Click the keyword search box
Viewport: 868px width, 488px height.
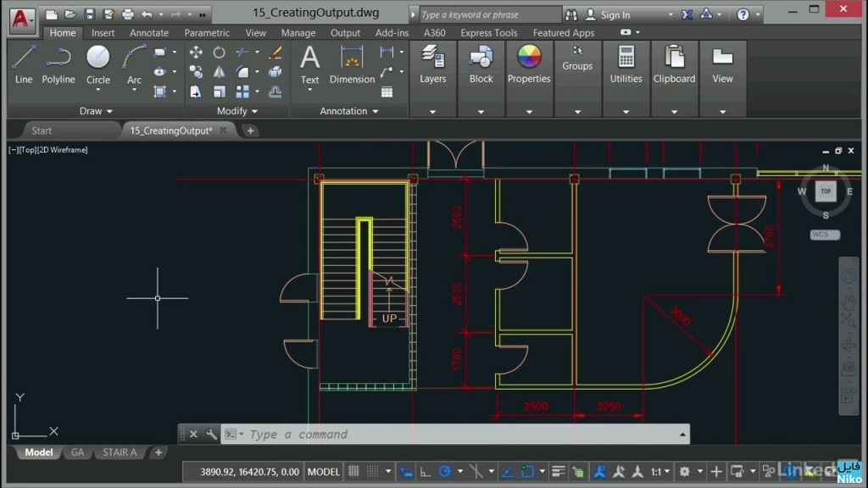(x=489, y=15)
